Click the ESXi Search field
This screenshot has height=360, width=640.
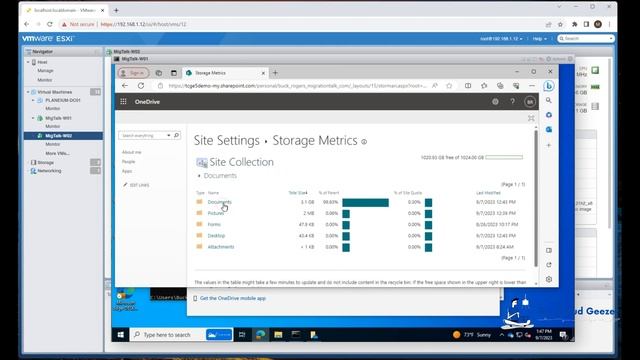point(586,38)
